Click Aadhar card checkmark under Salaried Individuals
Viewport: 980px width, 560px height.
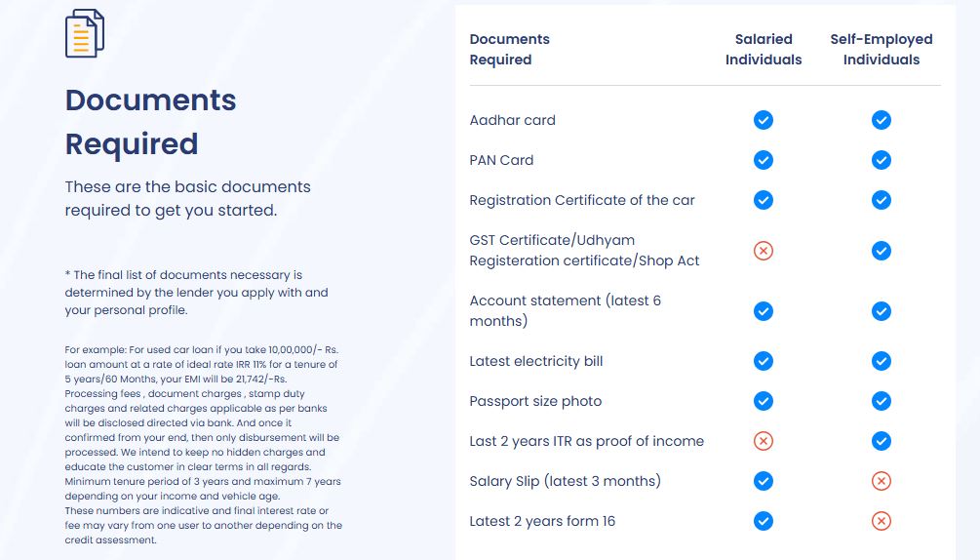[x=764, y=120]
